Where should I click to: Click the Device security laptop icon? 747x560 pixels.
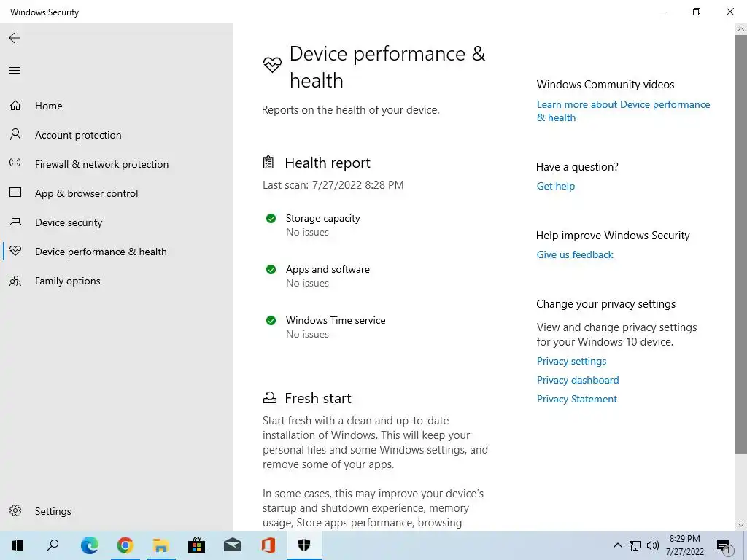coord(16,222)
